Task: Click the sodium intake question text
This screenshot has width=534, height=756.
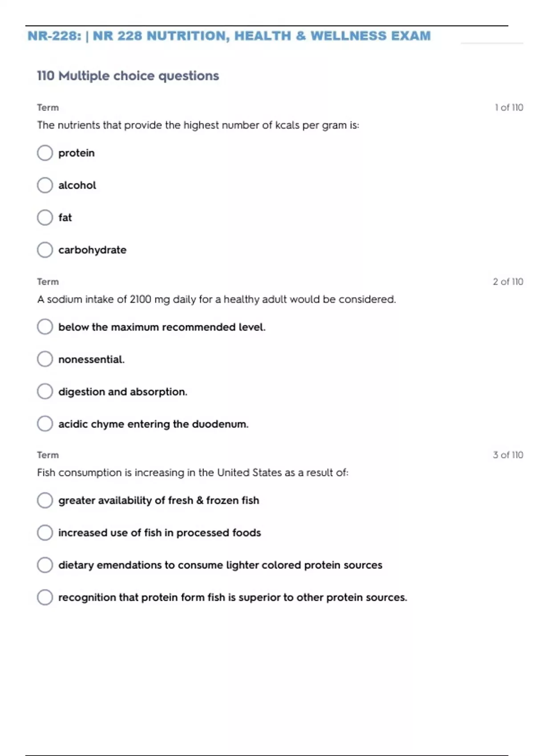Action: [x=216, y=299]
